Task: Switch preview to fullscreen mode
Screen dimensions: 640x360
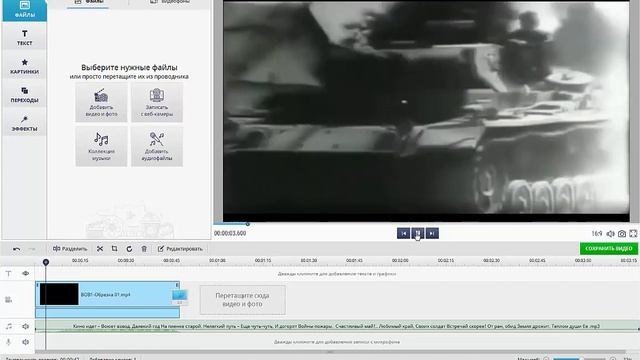Action: coord(633,233)
